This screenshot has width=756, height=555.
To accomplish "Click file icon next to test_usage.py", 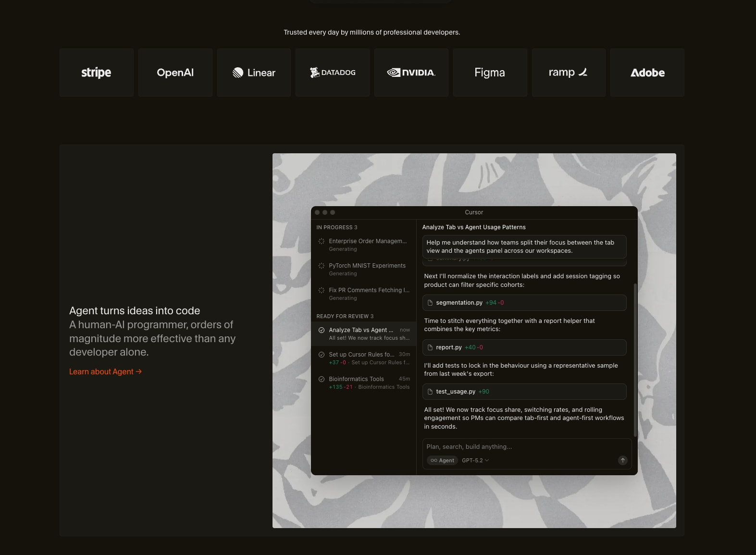I will (x=430, y=392).
